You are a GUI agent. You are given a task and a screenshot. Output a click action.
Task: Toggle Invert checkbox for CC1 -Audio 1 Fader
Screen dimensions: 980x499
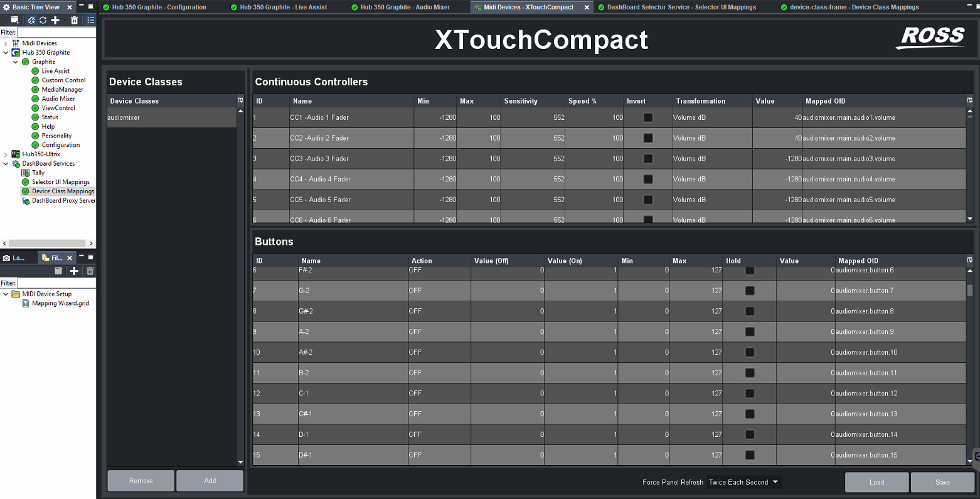648,117
